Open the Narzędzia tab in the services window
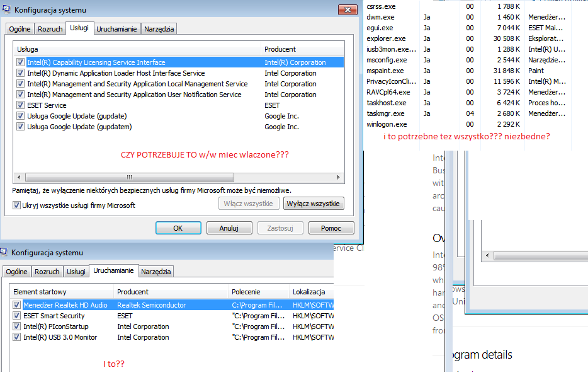 [x=159, y=29]
